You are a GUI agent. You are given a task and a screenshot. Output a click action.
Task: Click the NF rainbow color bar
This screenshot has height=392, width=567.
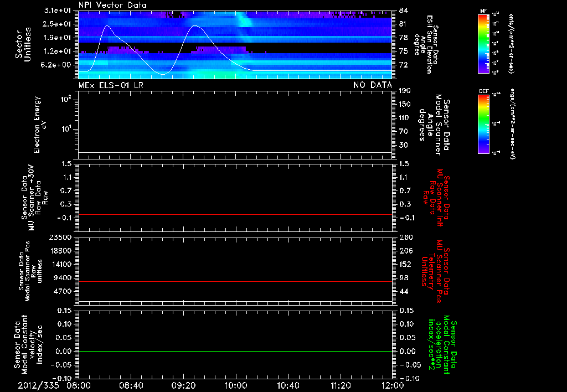click(484, 44)
